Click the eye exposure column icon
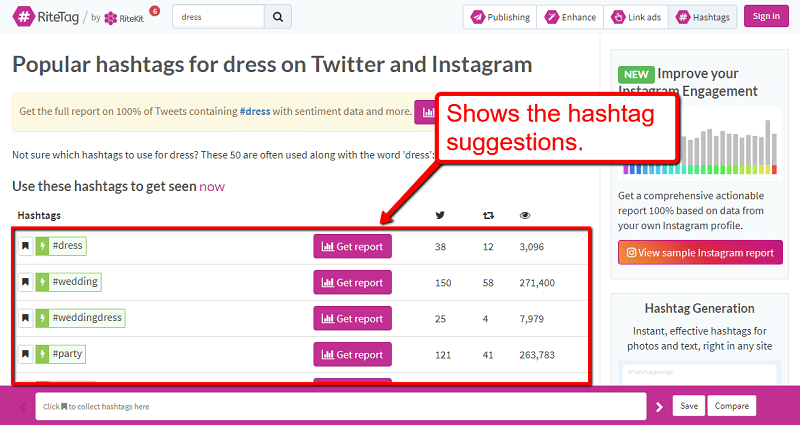Screen dimensions: 800x425 [x=525, y=215]
